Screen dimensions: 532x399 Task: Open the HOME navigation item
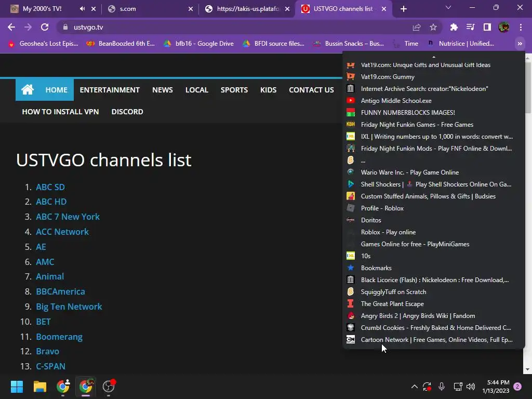point(56,90)
